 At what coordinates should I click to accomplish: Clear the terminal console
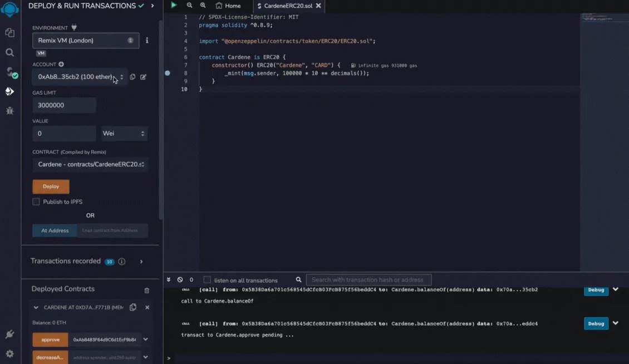click(180, 280)
